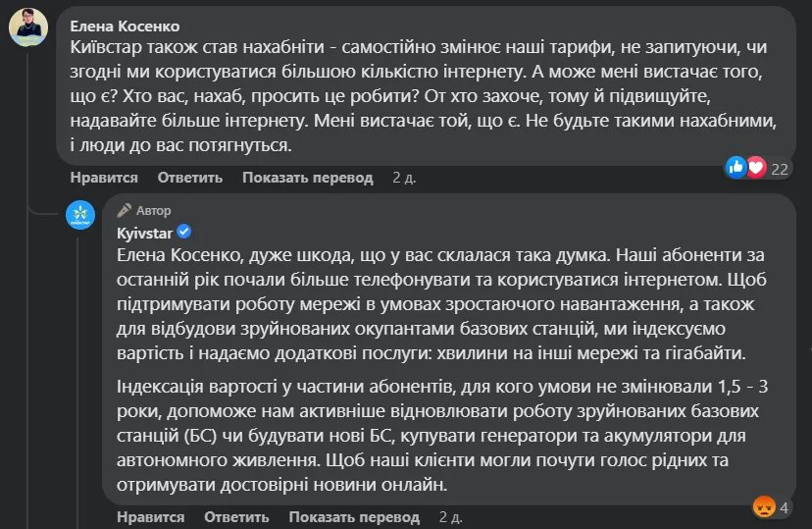This screenshot has width=812, height=529.
Task: View the 22 reactions count
Action: pos(781,169)
